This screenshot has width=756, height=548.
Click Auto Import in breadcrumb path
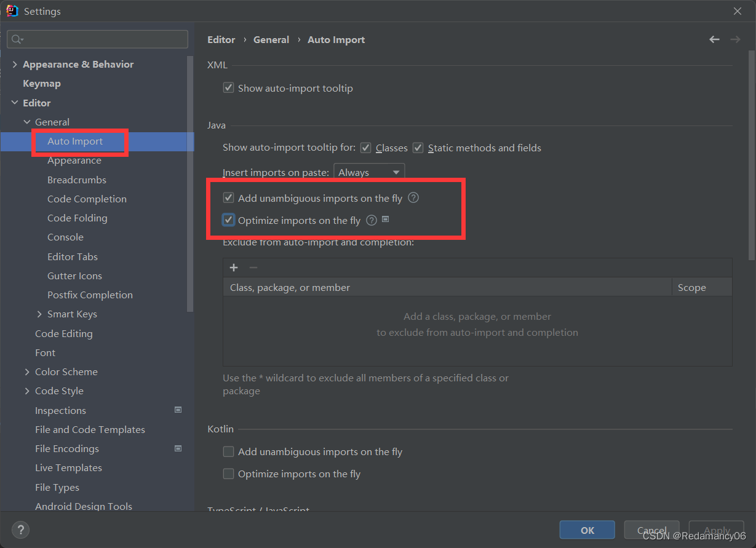coord(336,39)
